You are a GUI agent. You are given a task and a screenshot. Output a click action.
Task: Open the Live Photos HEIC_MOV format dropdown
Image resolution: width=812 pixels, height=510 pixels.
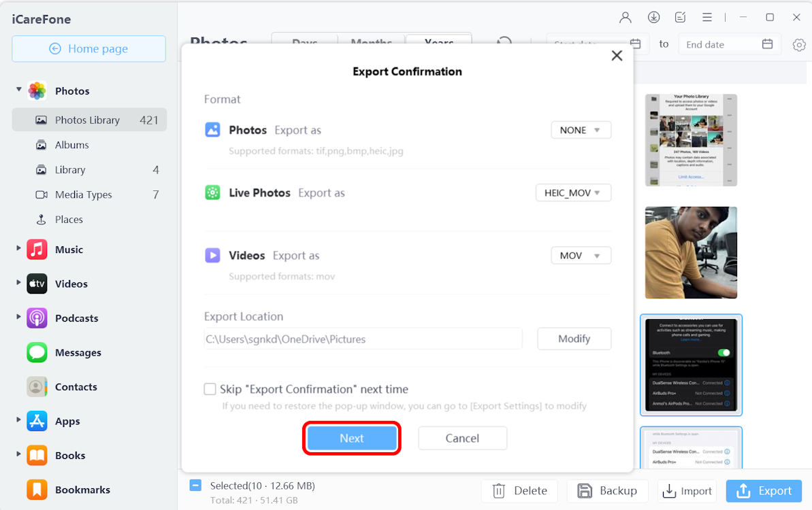(x=573, y=192)
